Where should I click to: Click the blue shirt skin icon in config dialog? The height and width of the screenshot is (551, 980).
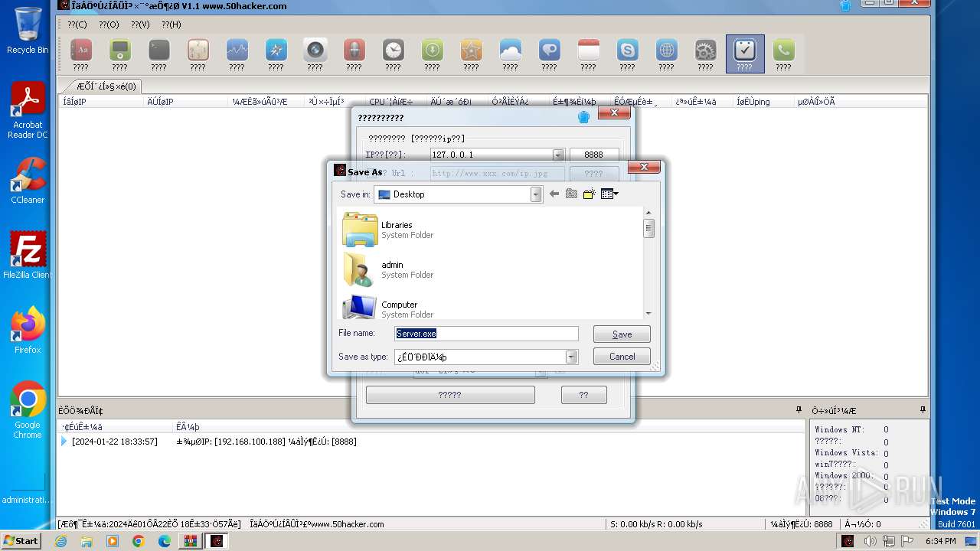(583, 117)
